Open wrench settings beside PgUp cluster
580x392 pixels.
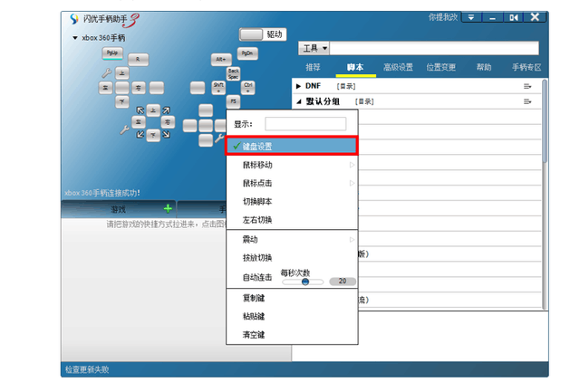(107, 73)
